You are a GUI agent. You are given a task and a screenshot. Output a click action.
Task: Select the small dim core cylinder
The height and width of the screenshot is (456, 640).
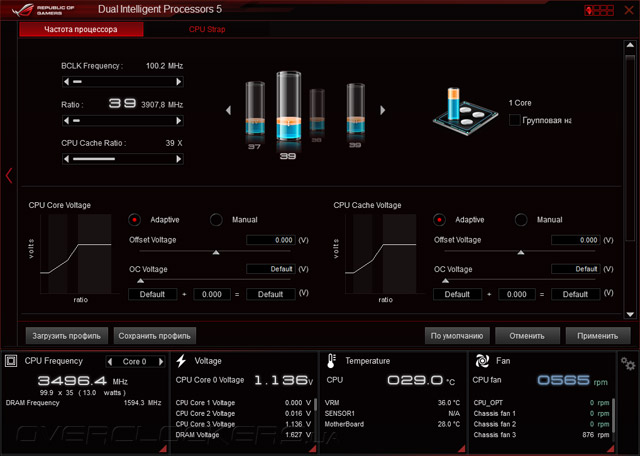(x=317, y=112)
